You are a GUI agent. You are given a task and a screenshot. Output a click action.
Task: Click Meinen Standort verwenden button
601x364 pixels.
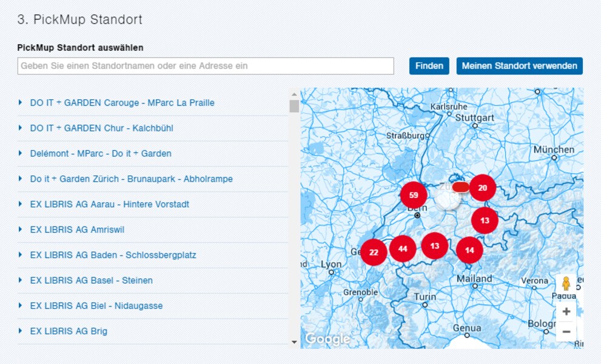[519, 66]
